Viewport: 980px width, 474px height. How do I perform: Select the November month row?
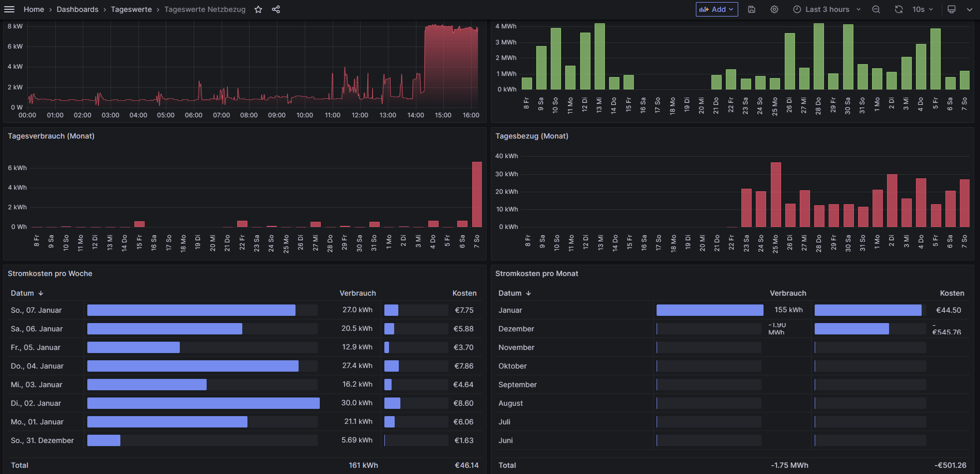click(x=732, y=347)
